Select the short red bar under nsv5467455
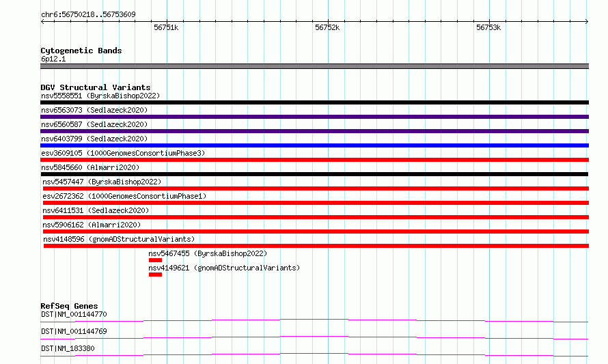The height and width of the screenshot is (364, 608). (155, 260)
